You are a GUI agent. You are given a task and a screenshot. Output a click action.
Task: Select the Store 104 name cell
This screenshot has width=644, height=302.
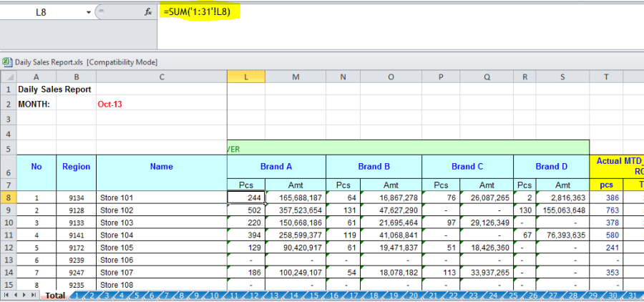[x=161, y=236]
